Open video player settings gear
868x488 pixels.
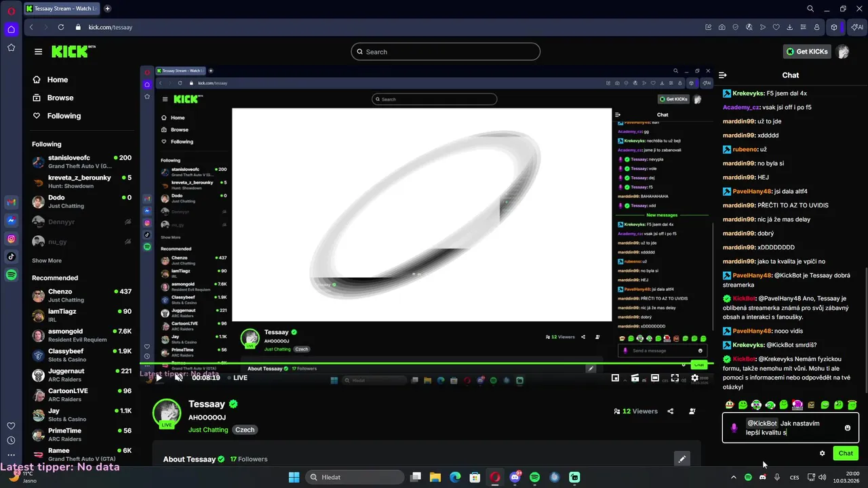click(x=694, y=378)
